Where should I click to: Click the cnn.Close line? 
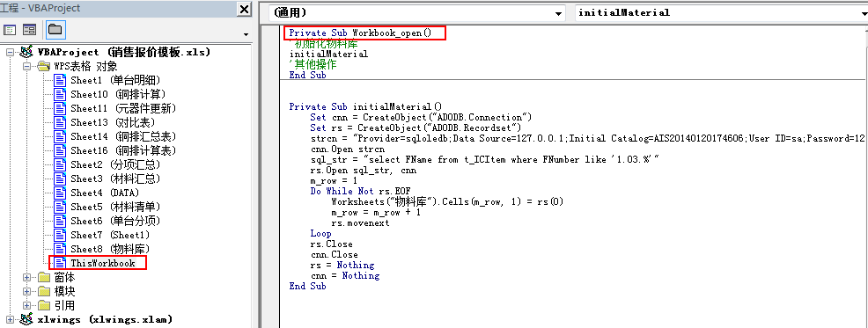[x=334, y=254]
